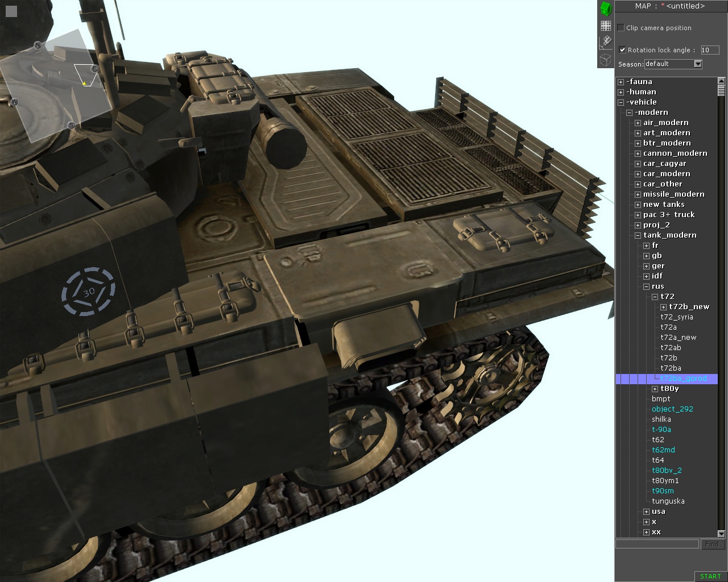
Task: Select the t72a_new entry
Action: coord(679,338)
